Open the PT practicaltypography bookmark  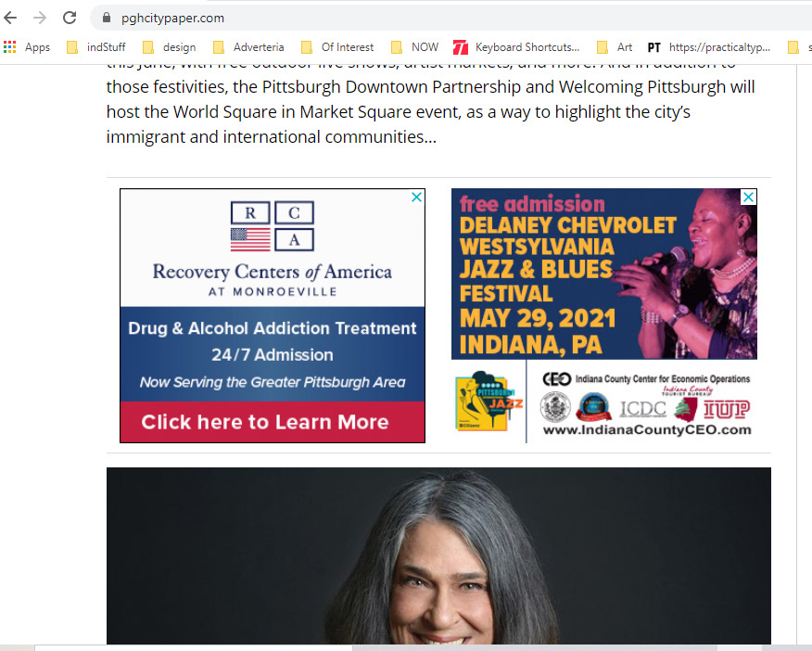(x=709, y=47)
